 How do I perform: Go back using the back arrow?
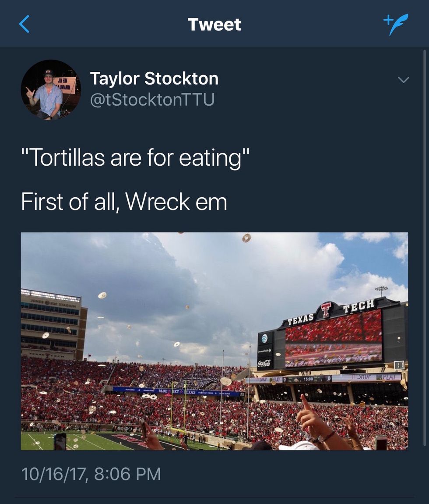tap(25, 24)
